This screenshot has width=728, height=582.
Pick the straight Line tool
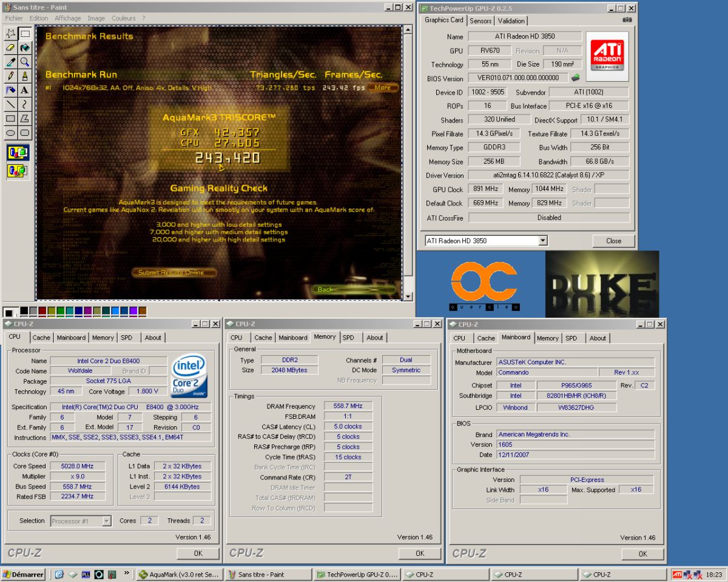pyautogui.click(x=11, y=104)
